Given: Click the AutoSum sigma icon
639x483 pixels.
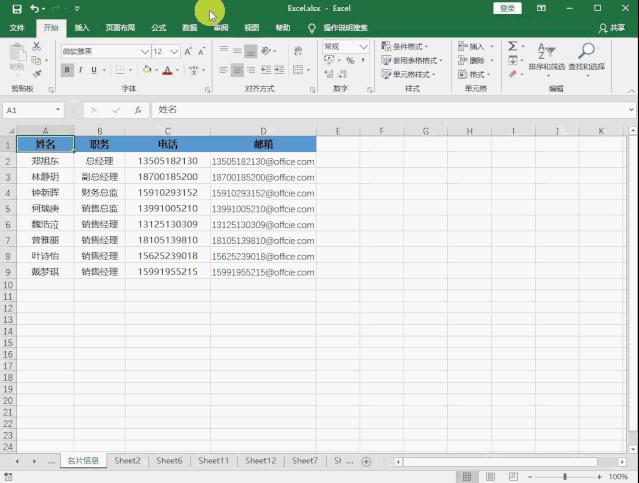Looking at the screenshot, I should click(512, 46).
